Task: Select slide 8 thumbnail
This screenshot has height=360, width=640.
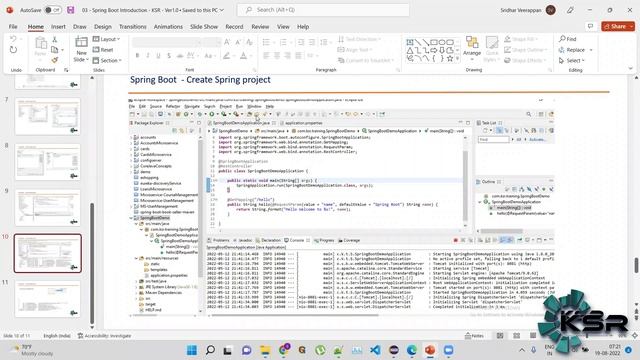Action: (x=48, y=162)
